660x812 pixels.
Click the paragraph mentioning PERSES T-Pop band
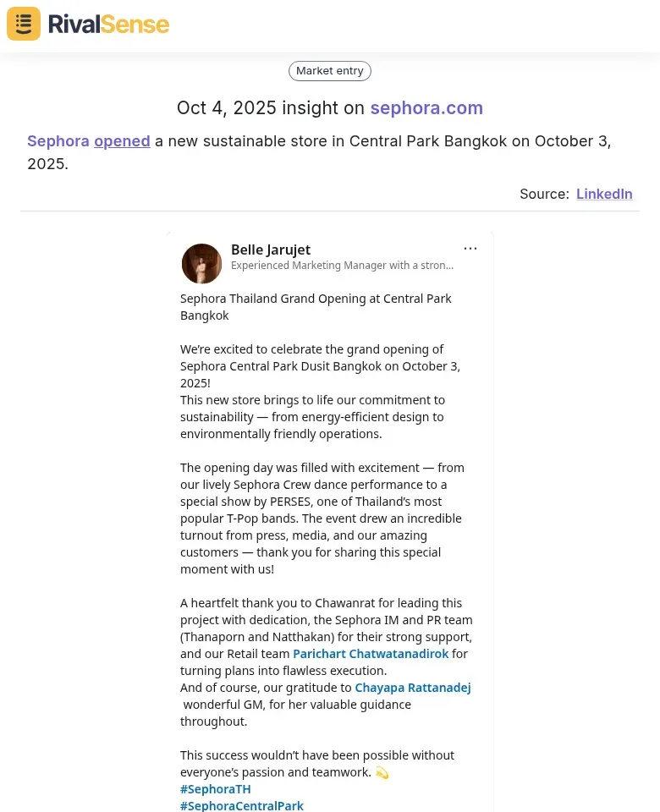[322, 518]
